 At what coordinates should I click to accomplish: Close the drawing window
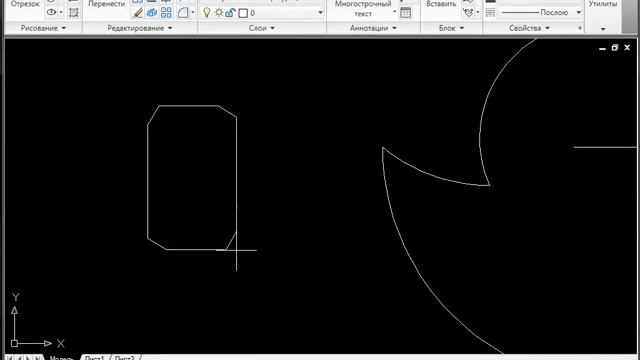click(627, 48)
